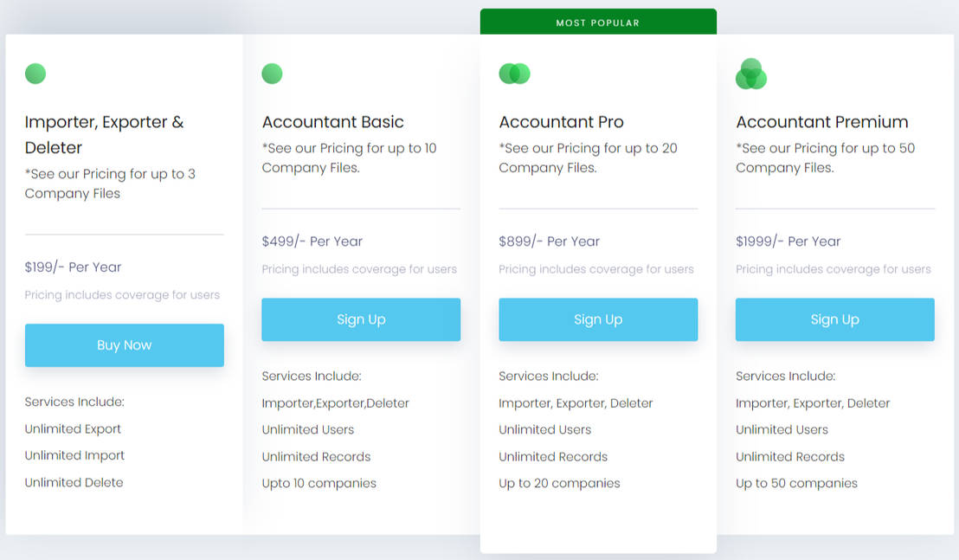This screenshot has height=560, width=959.
Task: Select the Importer, Exporter & Deleter heading
Action: pos(104,134)
